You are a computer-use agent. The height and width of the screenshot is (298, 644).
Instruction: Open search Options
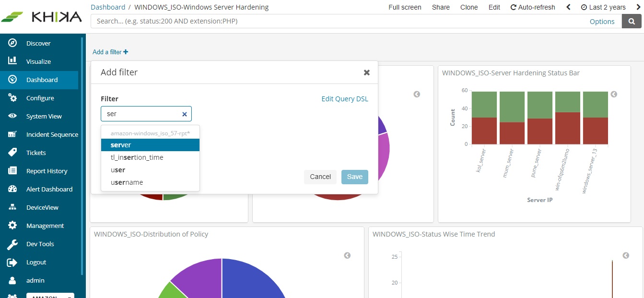point(602,21)
